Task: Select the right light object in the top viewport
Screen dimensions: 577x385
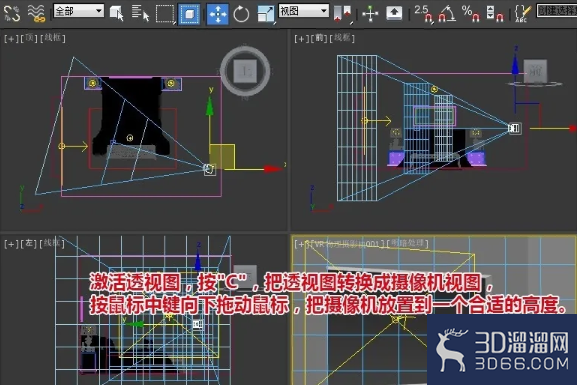Action: pyautogui.click(x=171, y=84)
